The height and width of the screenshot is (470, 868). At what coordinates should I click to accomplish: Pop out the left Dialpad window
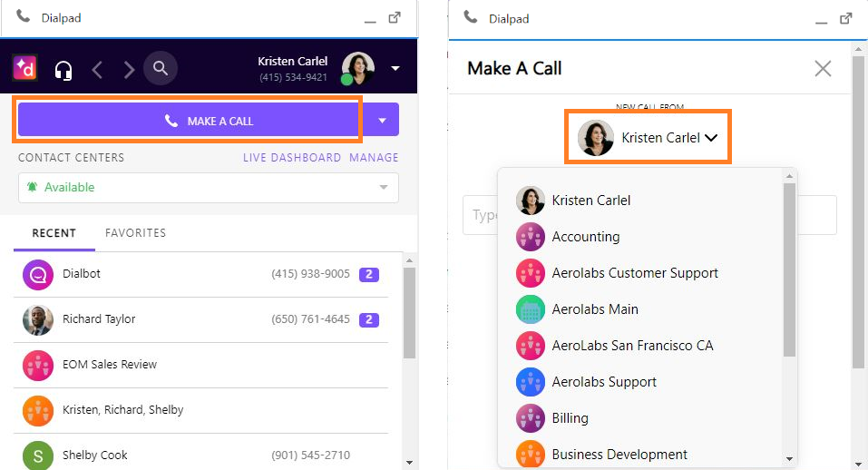395,18
